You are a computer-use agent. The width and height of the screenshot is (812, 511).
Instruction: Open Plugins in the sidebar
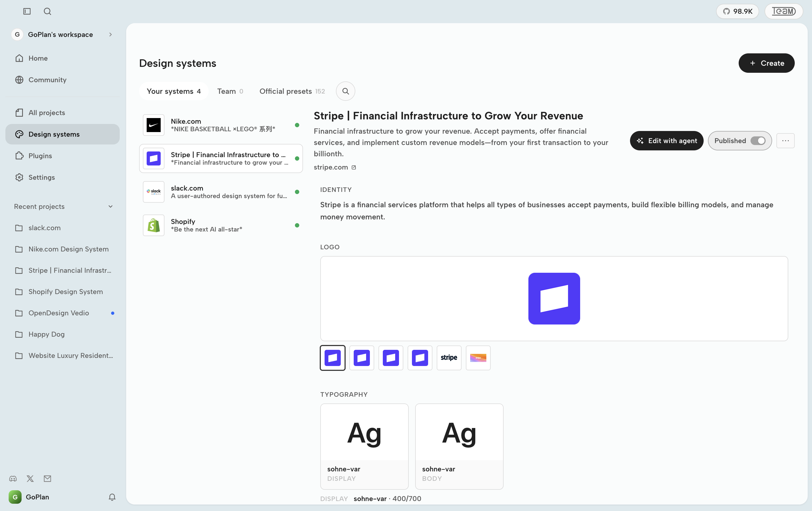[62, 156]
